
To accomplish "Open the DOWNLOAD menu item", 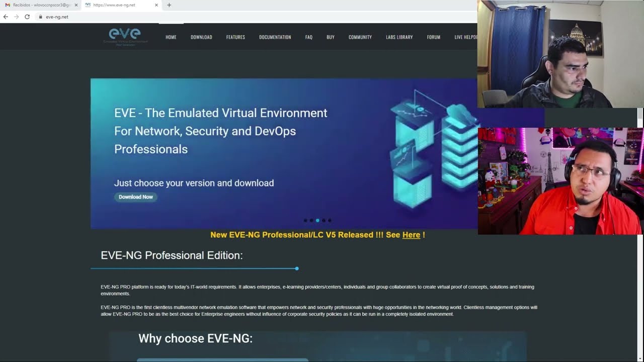I will (x=201, y=37).
